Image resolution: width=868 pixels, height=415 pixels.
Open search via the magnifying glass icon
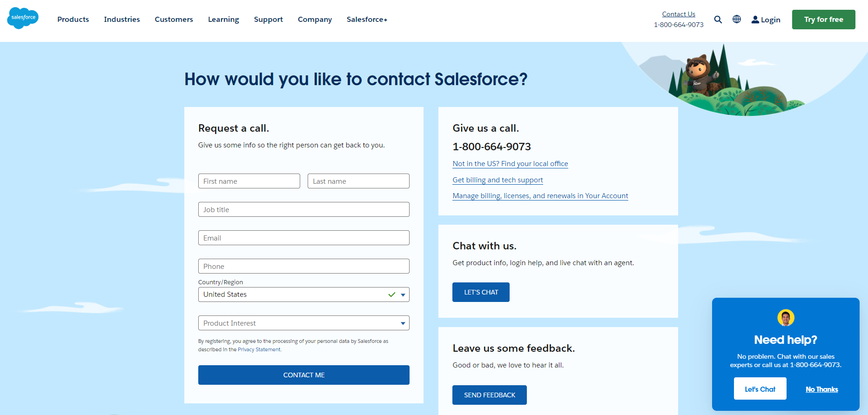pos(718,20)
